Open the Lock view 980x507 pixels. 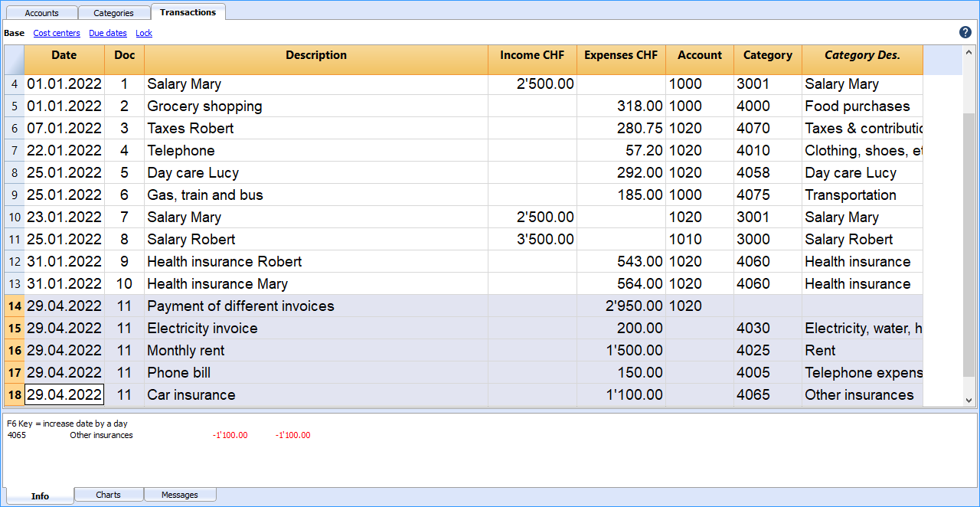coord(144,33)
